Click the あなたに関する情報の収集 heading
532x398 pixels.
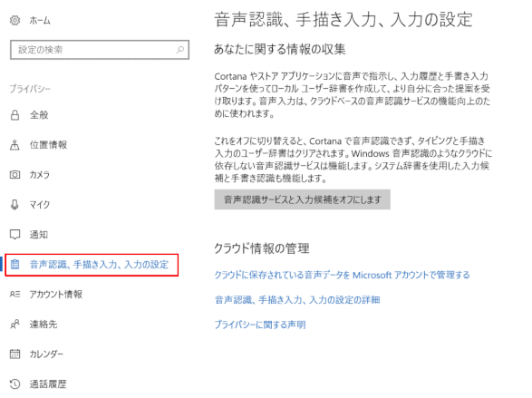(280, 50)
